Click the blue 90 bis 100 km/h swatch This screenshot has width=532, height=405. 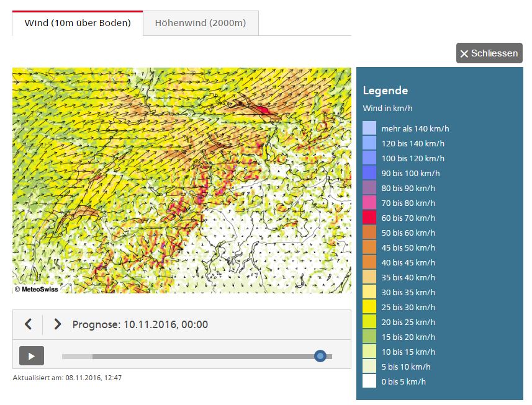click(369, 173)
